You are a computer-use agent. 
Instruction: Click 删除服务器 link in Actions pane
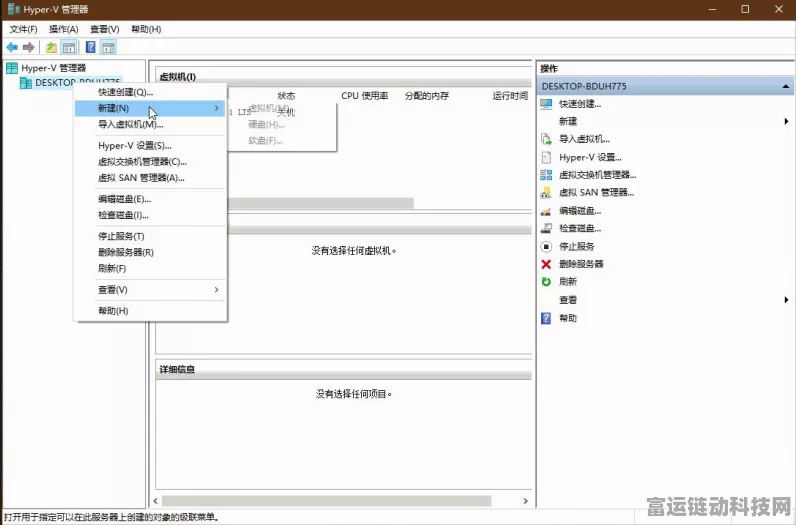click(x=581, y=264)
